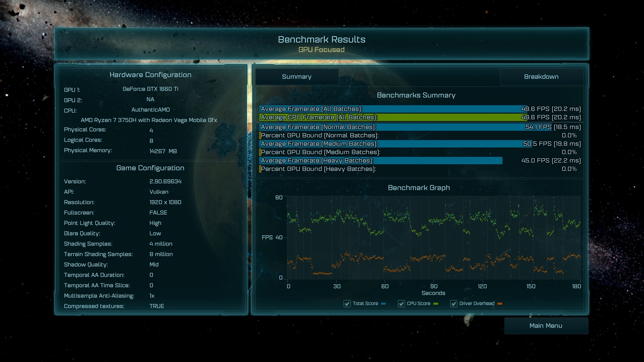Open the Breakdown tab
The image size is (644, 362).
tap(541, 77)
